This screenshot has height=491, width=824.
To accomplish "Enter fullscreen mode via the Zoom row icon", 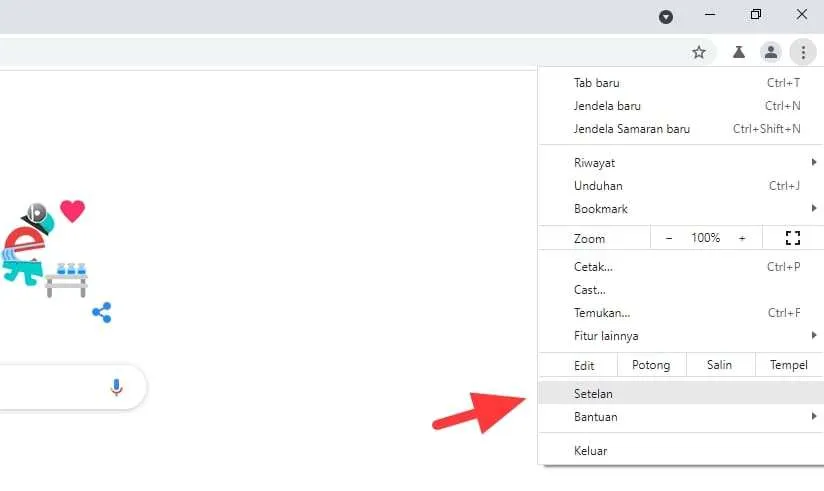I will pos(792,238).
